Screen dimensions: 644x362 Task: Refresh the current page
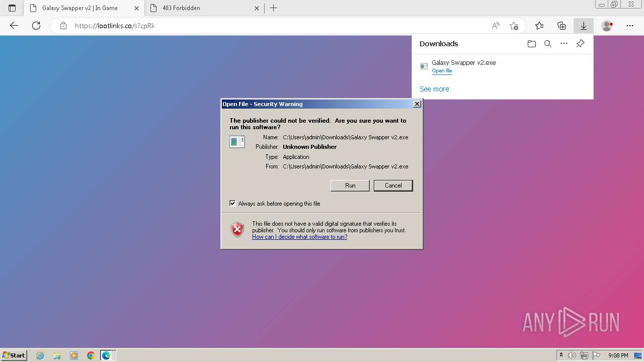click(36, 26)
